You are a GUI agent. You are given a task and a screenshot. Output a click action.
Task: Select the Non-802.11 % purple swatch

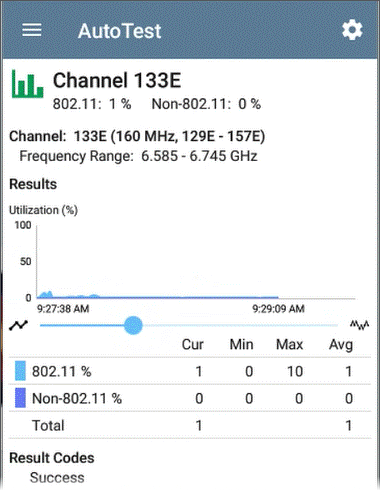coord(20,398)
